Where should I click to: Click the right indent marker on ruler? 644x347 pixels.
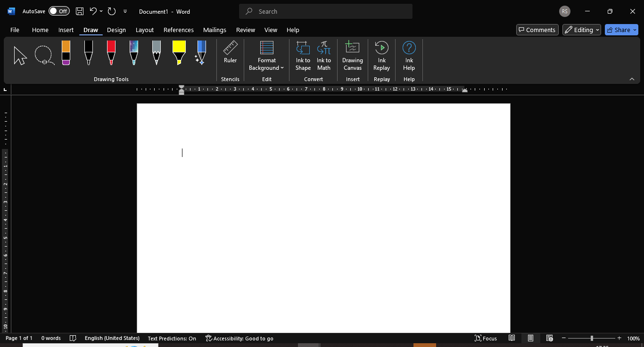click(465, 91)
